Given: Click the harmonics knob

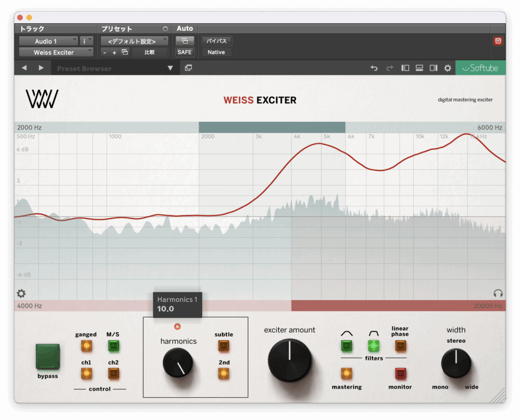Looking at the screenshot, I should point(178,363).
